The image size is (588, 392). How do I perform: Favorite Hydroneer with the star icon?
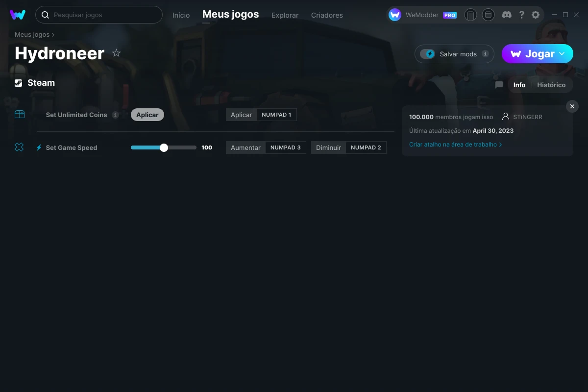[116, 53]
